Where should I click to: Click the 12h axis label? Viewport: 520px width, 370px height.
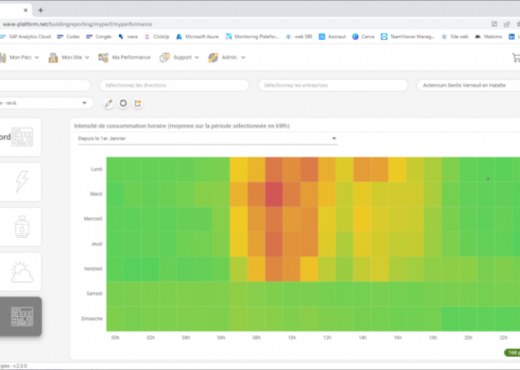pyautogui.click(x=327, y=338)
